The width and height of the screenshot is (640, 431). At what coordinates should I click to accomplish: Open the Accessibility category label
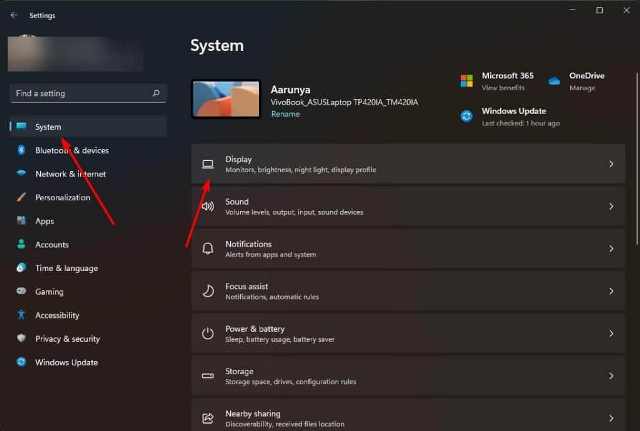coord(57,315)
